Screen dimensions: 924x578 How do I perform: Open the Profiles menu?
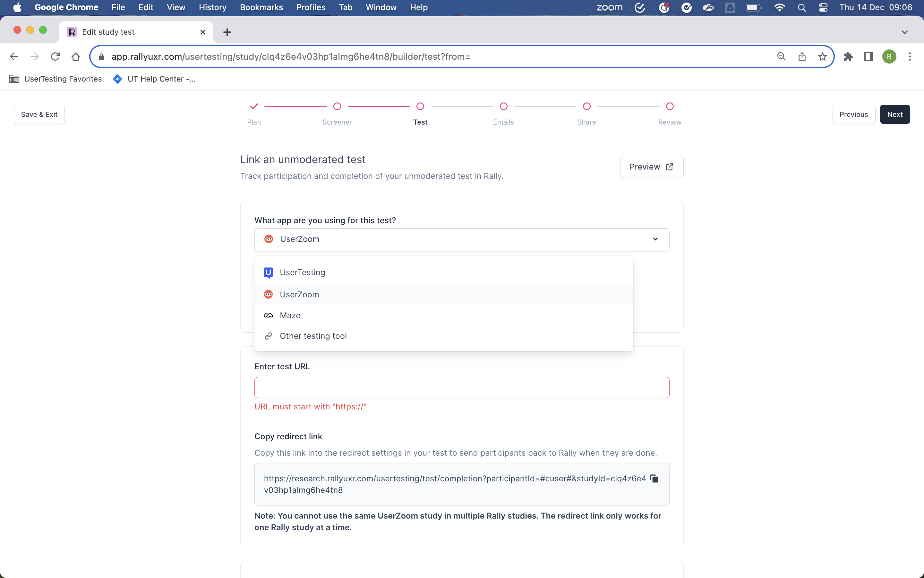point(311,7)
